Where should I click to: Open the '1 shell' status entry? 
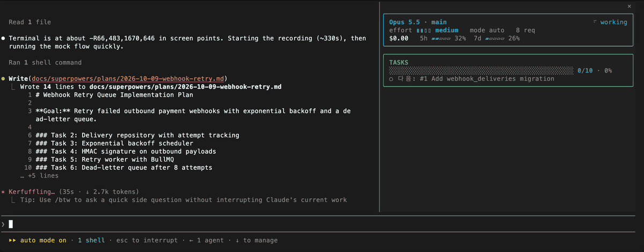coord(92,240)
